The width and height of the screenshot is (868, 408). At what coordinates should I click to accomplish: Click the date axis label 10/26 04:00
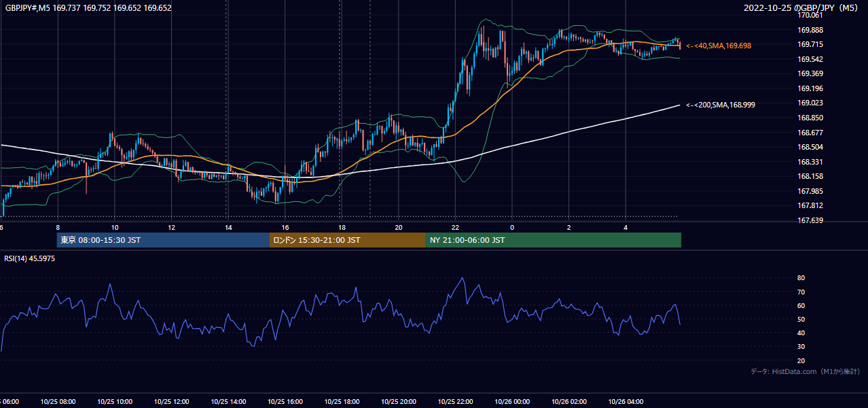[626, 402]
